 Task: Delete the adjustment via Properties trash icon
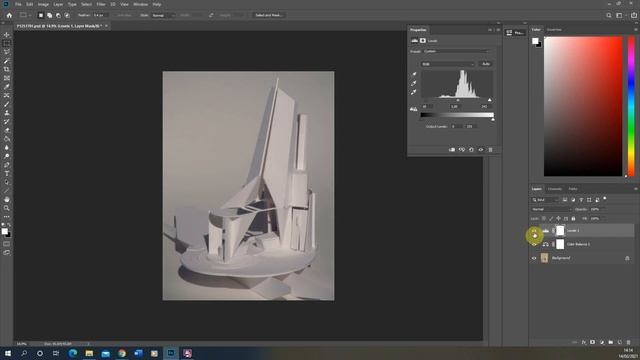[x=491, y=150]
